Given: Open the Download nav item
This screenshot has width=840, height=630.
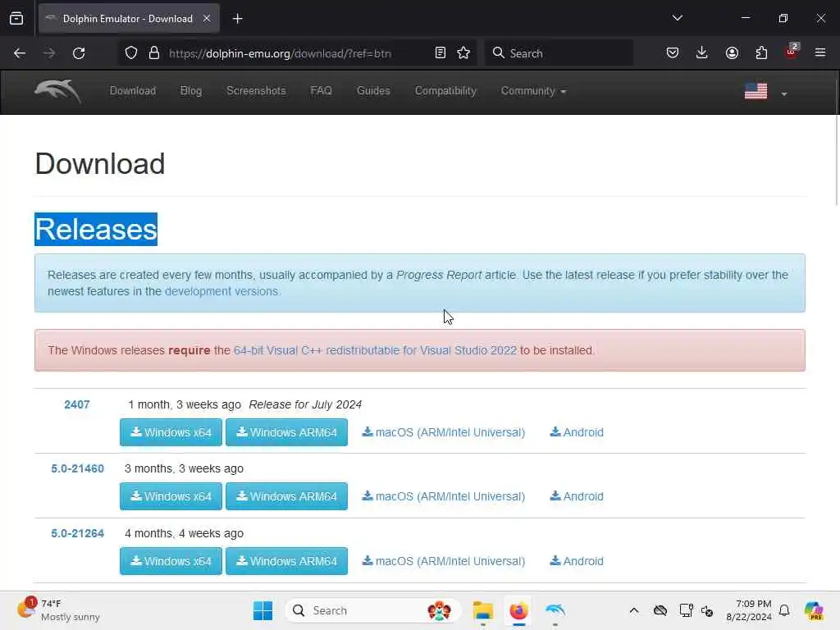Looking at the screenshot, I should click(x=133, y=91).
